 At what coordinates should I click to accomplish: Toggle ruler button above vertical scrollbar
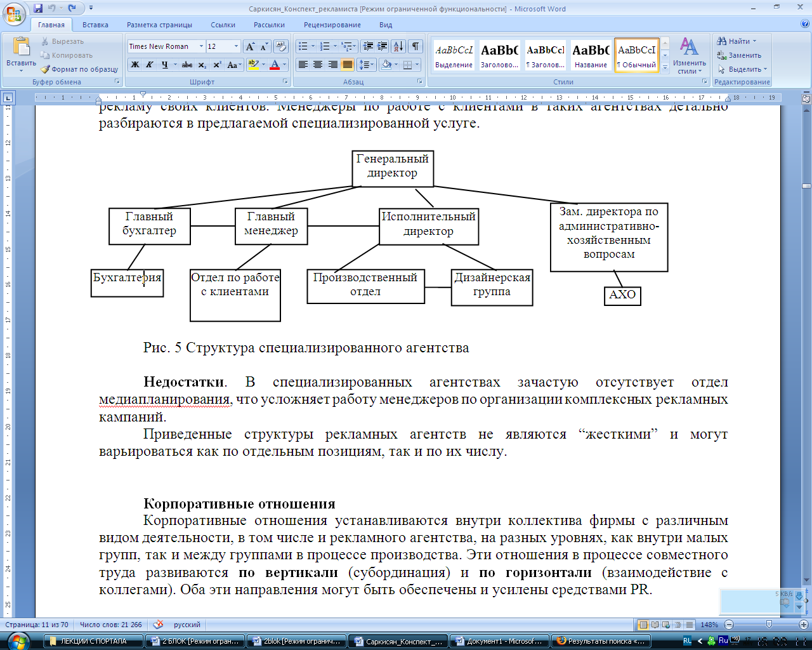tap(806, 98)
